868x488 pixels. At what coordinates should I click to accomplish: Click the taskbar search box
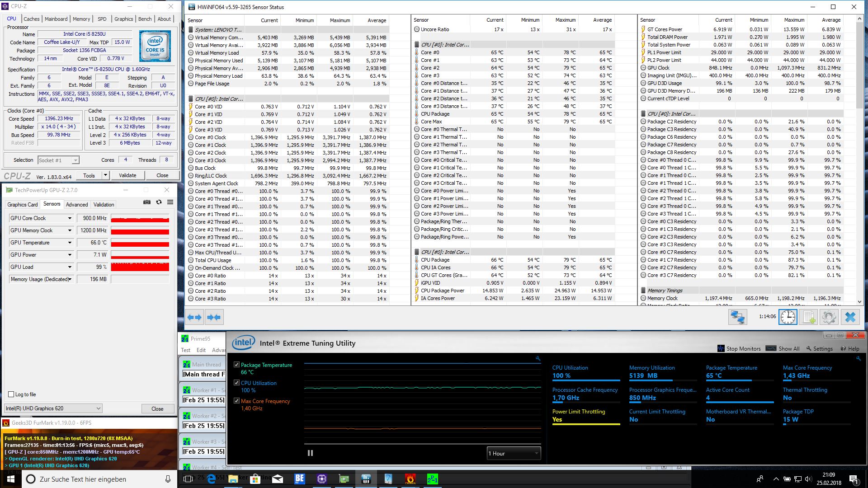(x=99, y=479)
